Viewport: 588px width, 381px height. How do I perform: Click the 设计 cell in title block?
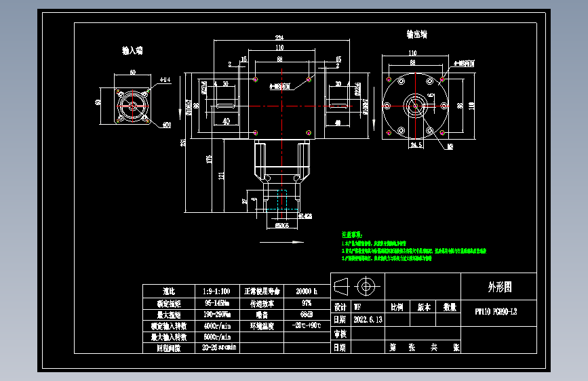pyautogui.click(x=340, y=307)
